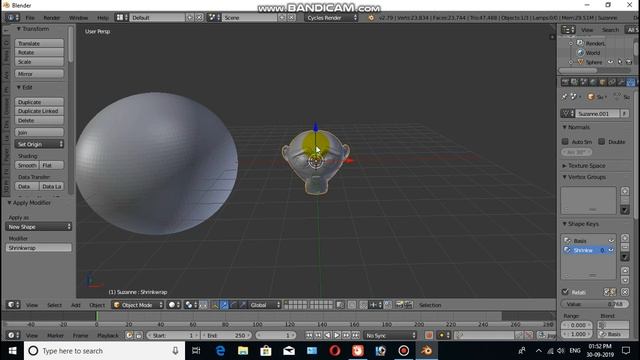Image resolution: width=640 pixels, height=360 pixels.
Task: Open the Set Origin dropdown
Action: click(x=39, y=144)
